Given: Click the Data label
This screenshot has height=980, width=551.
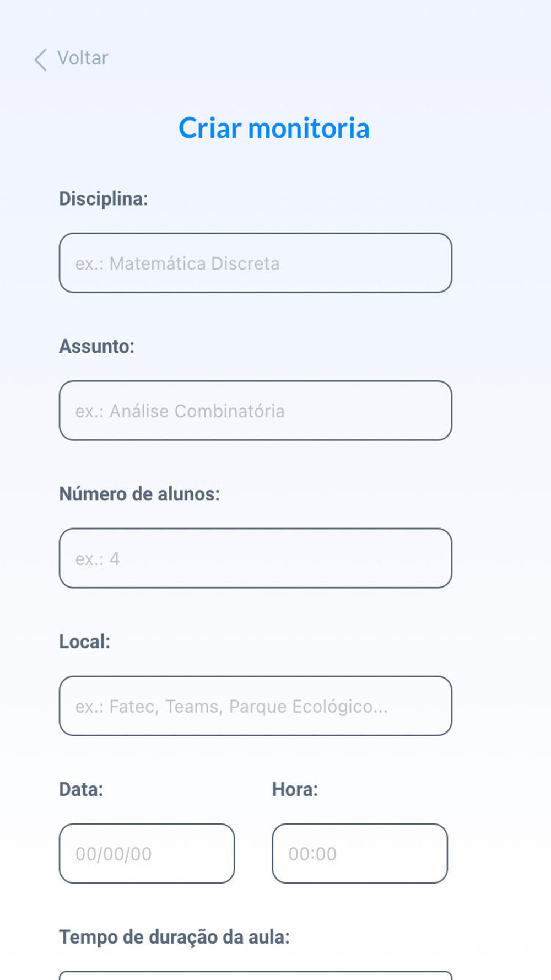Looking at the screenshot, I should coord(81,789).
